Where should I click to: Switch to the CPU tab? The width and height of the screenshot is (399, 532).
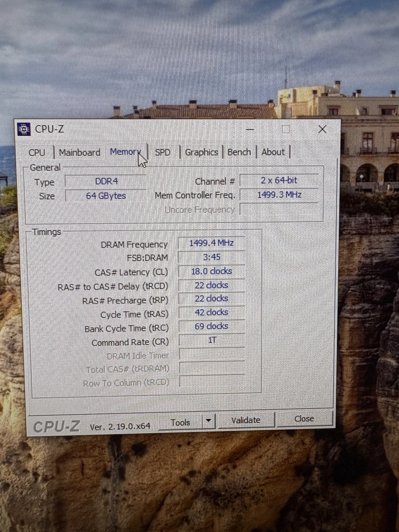(37, 153)
